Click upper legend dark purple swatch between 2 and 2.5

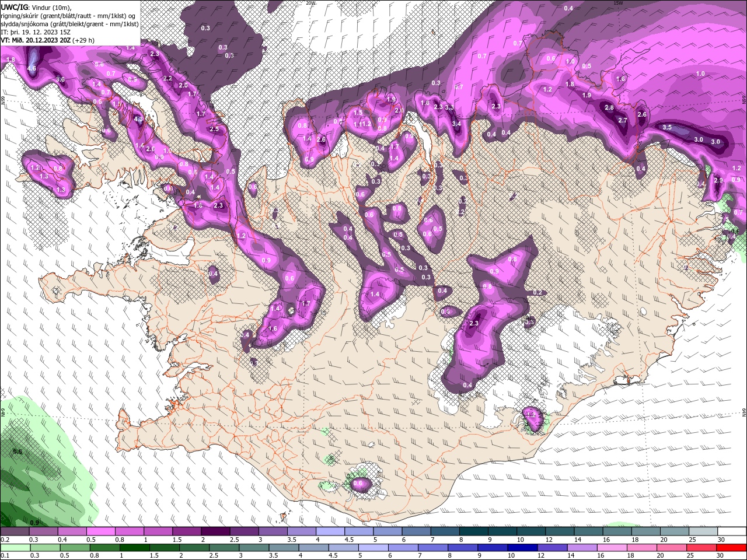pos(215,531)
